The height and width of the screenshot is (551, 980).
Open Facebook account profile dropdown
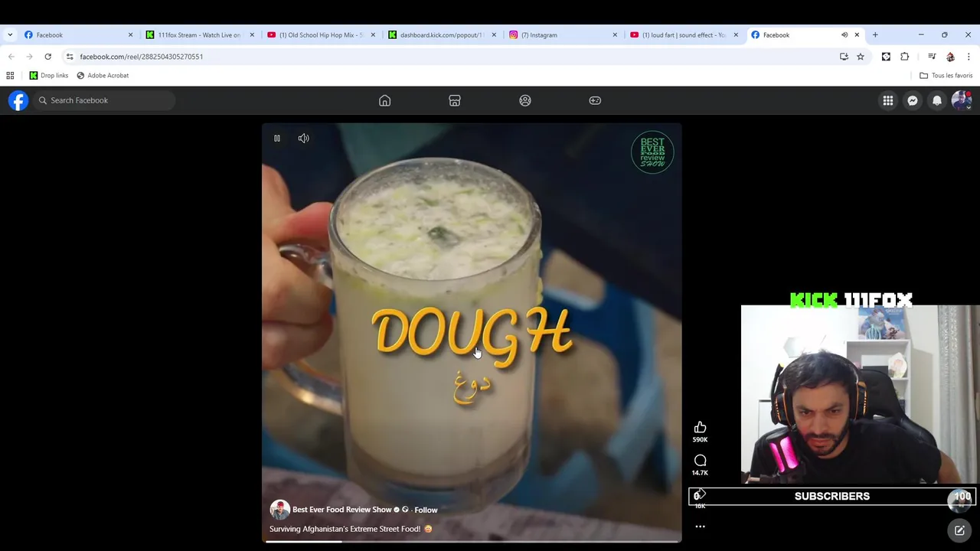[962, 100]
